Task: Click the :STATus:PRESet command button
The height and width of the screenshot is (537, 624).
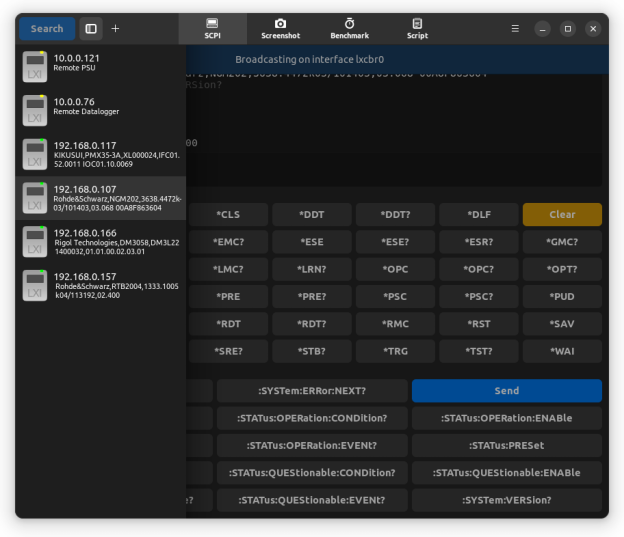Action: coord(506,446)
